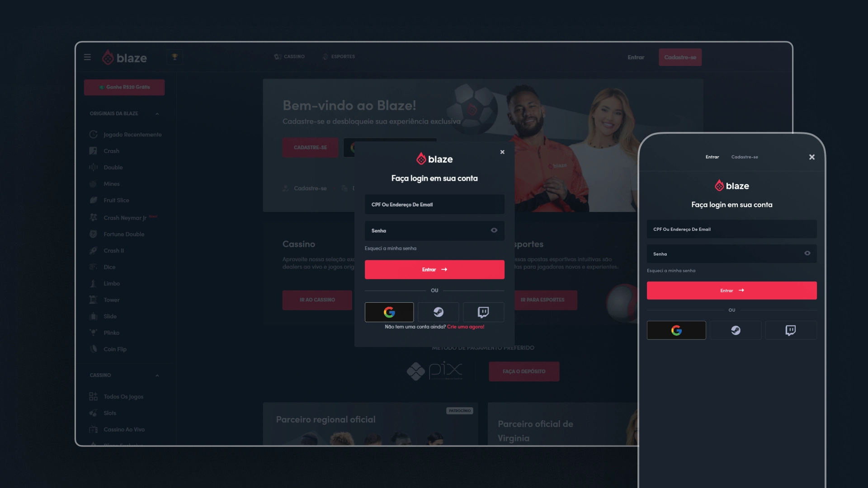Viewport: 868px width, 488px height.
Task: Select CPF Ou Endereço De Email input field
Action: (434, 204)
